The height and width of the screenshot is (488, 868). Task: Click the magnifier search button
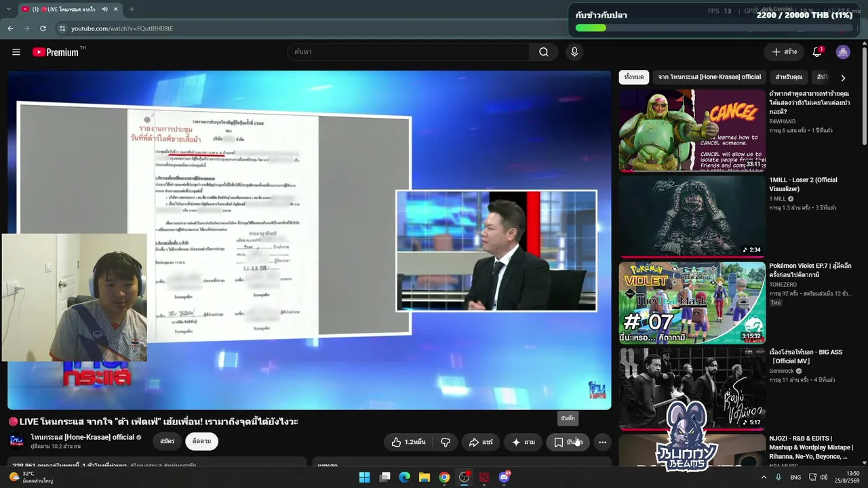[x=543, y=52]
